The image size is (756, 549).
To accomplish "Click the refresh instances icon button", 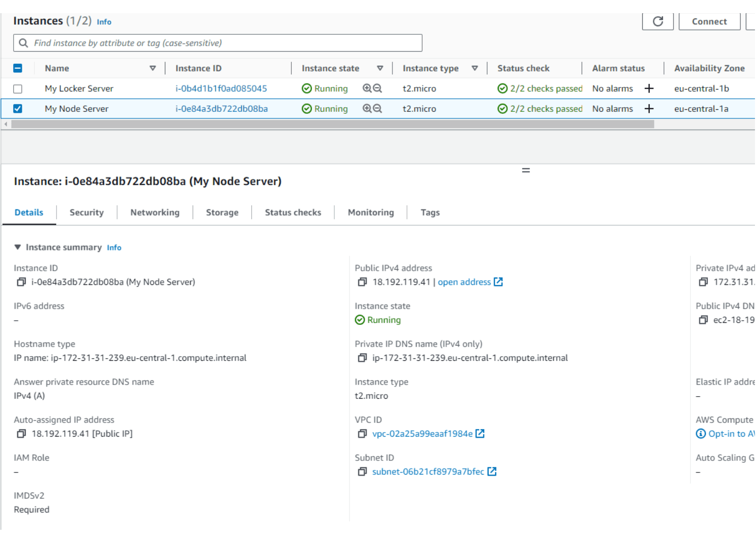I will (x=657, y=21).
